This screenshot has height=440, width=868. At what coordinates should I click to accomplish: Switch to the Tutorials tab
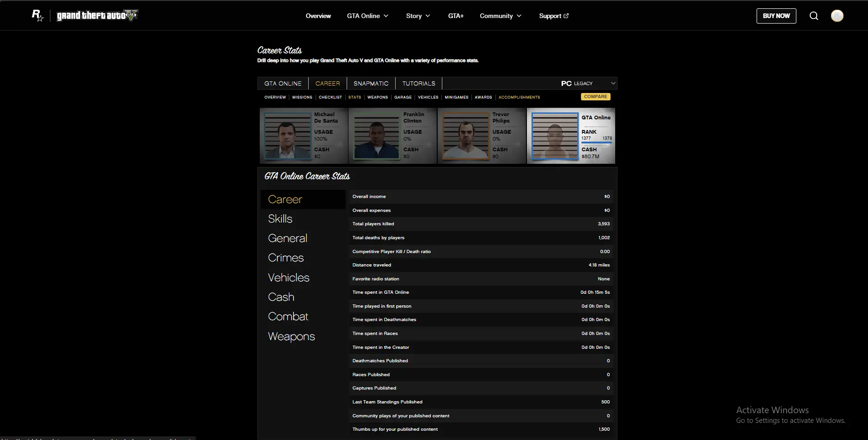tap(418, 83)
